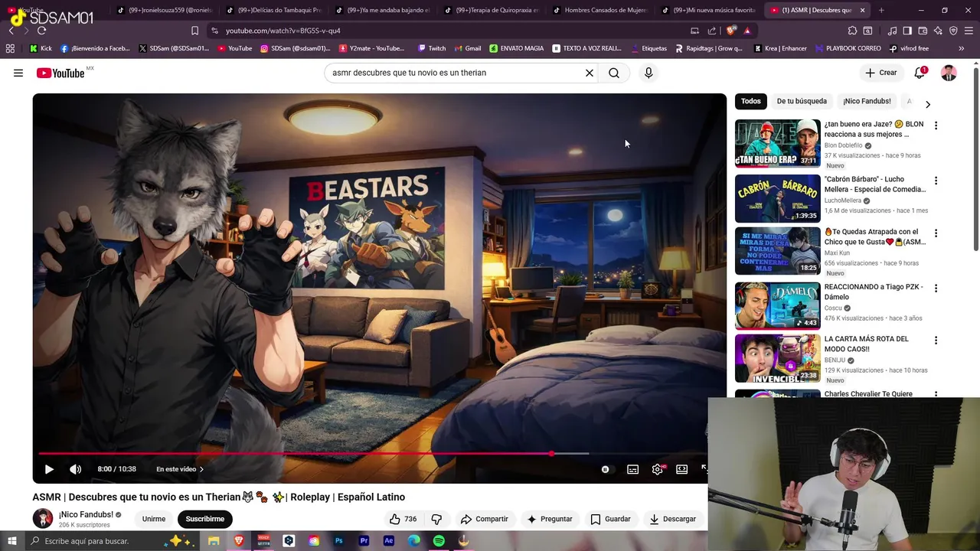
Task: Open the Crear menu
Action: [881, 73]
